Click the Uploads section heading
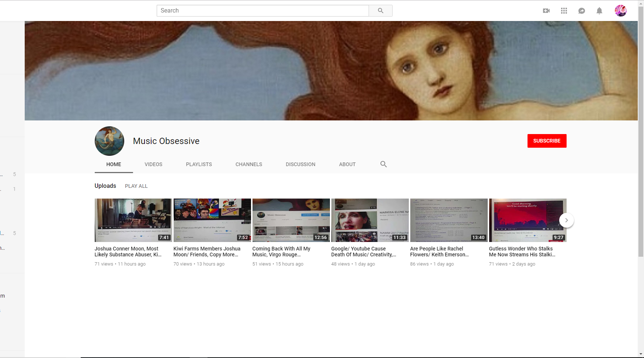The image size is (644, 358). 105,186
